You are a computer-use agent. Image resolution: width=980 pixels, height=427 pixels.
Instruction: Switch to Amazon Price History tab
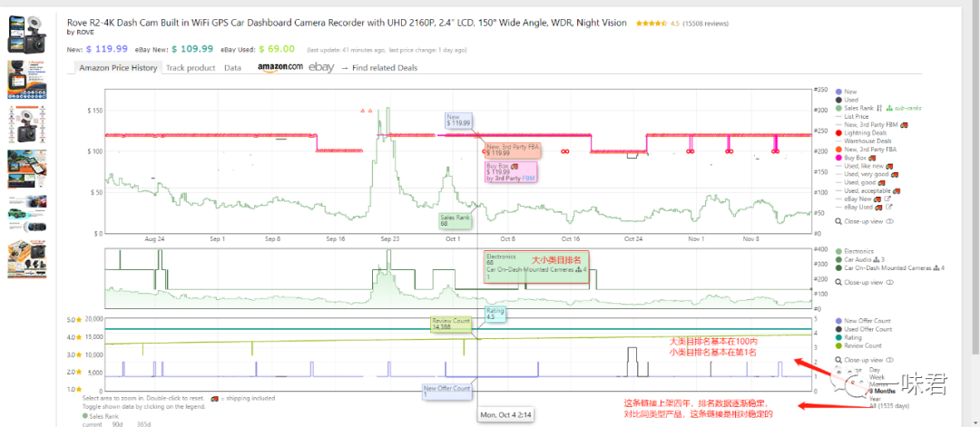(117, 67)
